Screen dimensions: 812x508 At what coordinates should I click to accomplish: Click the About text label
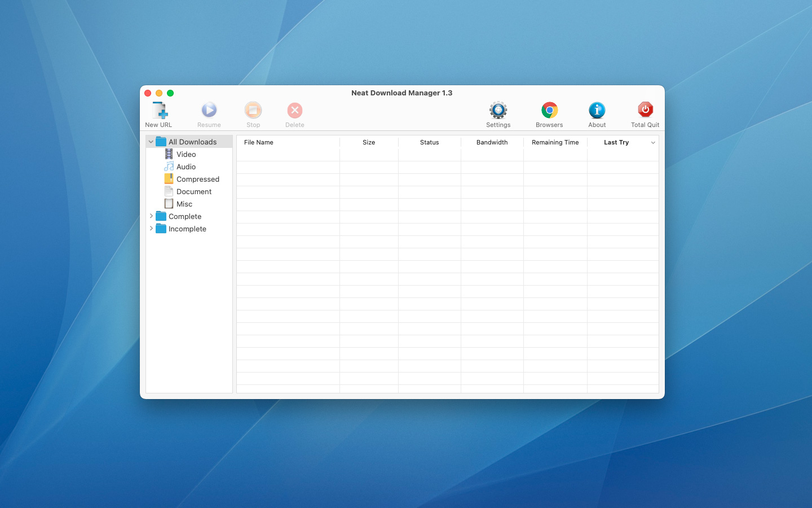597,125
